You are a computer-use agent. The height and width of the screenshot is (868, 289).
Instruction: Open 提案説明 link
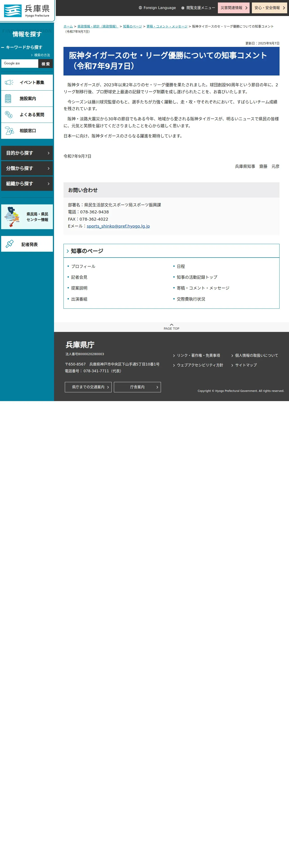(79, 288)
